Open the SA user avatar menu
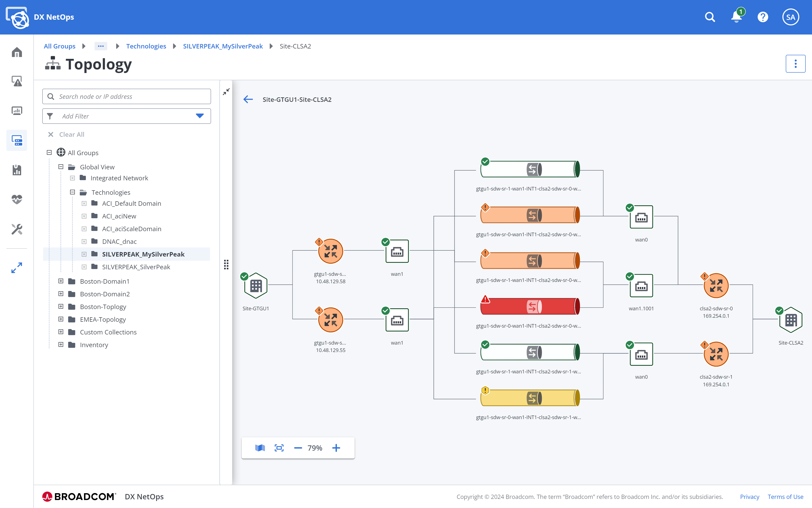 coord(790,17)
